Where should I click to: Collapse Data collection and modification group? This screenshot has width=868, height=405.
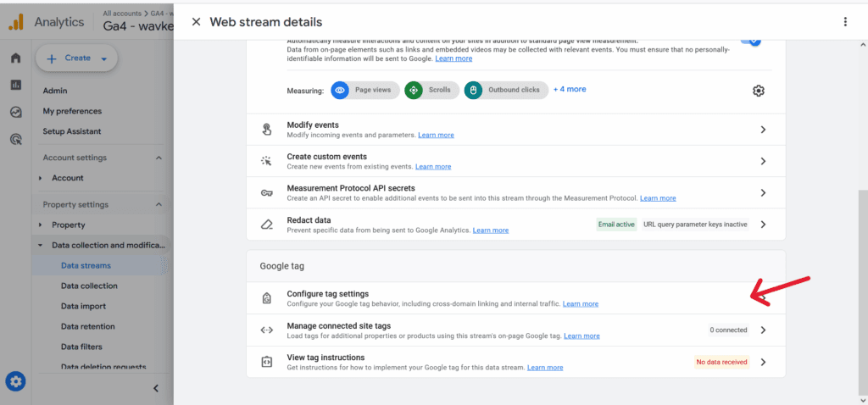click(41, 245)
